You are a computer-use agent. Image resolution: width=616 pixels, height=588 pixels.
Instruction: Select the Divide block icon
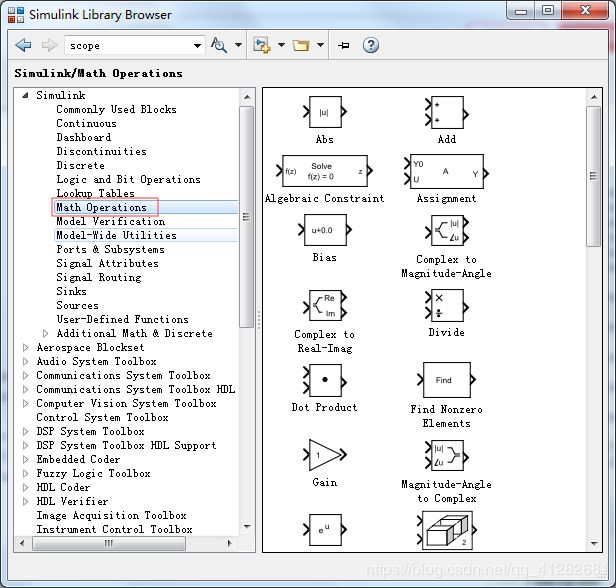(x=447, y=305)
